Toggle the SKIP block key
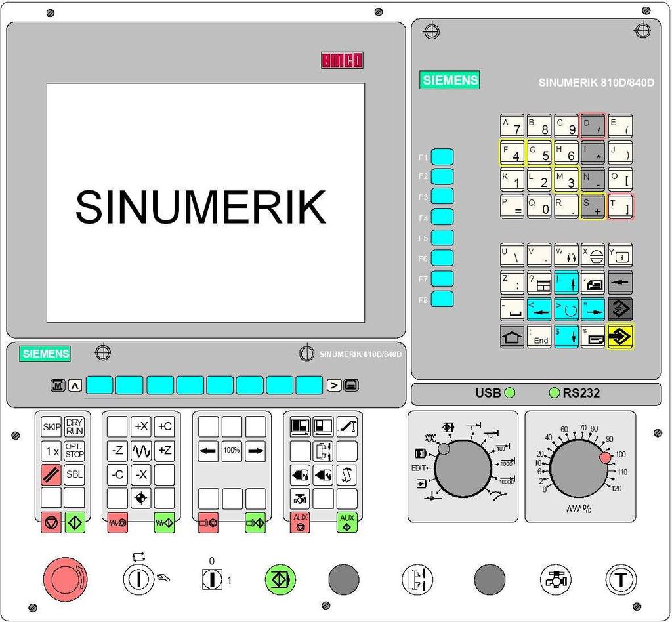This screenshot has width=672, height=622. (x=51, y=426)
